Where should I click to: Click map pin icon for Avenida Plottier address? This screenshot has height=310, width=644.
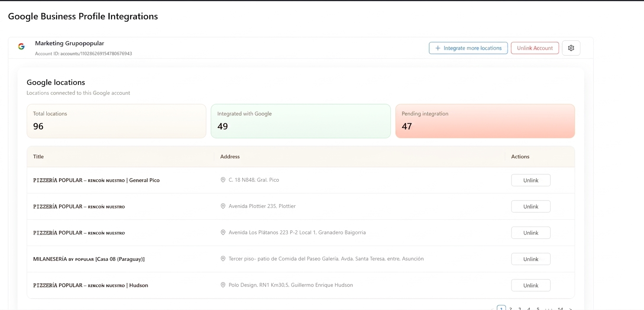coord(223,206)
